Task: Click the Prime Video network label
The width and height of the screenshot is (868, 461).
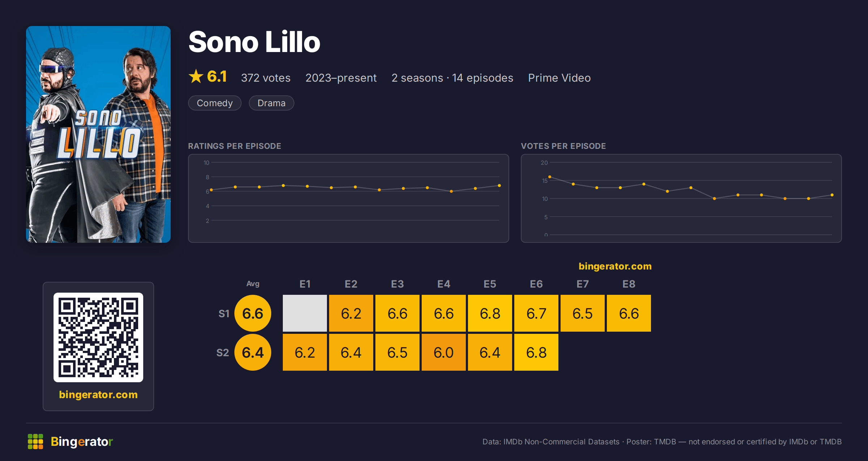Action: (559, 78)
